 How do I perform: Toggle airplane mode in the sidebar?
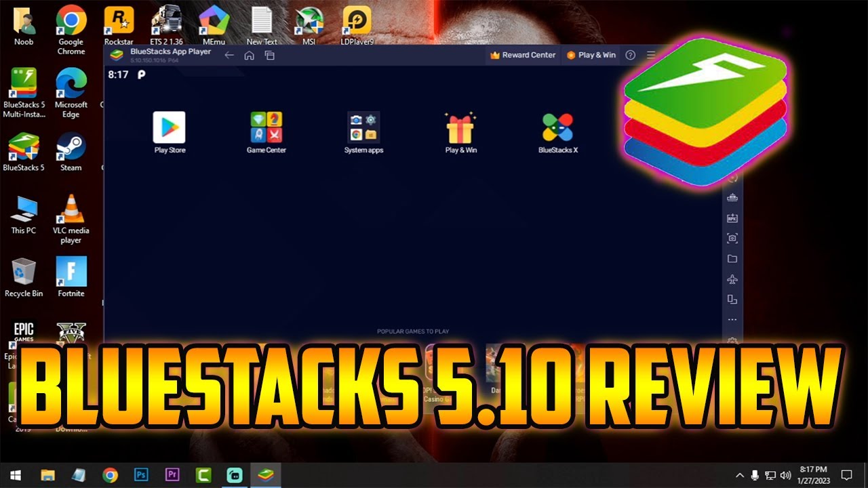pyautogui.click(x=732, y=279)
